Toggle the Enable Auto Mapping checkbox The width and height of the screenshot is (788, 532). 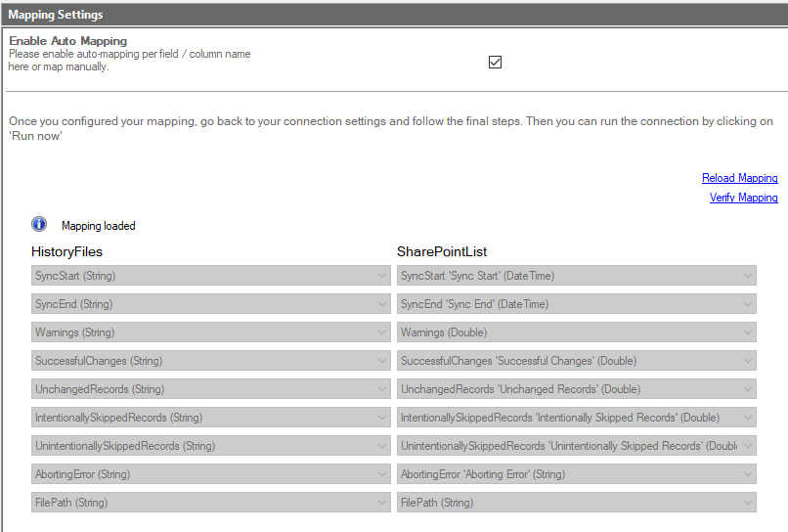tap(495, 62)
